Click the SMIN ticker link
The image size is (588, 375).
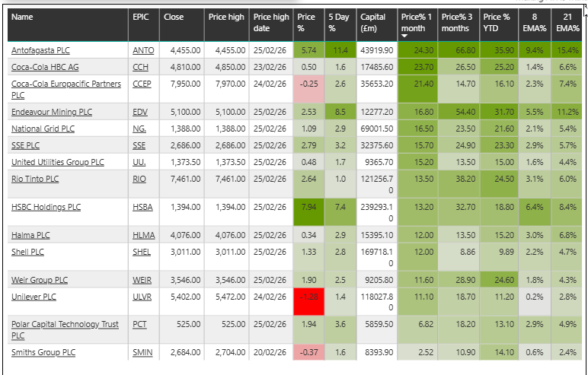(142, 352)
